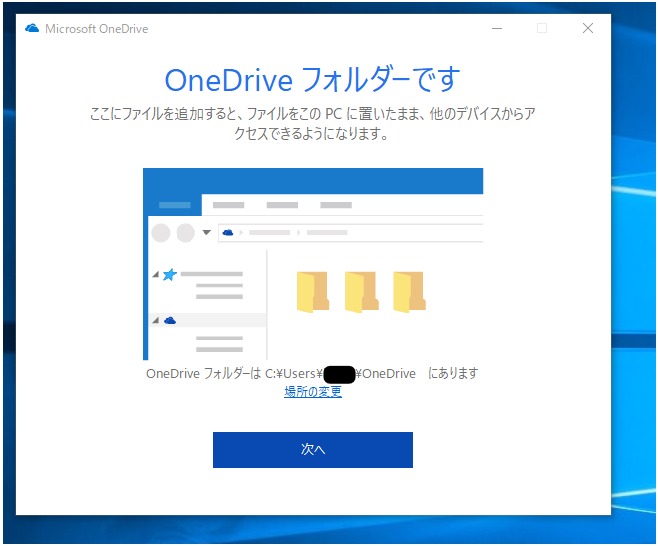Click the Microsoft OneDrive title text
Screen dimensions: 658x546
(97, 29)
